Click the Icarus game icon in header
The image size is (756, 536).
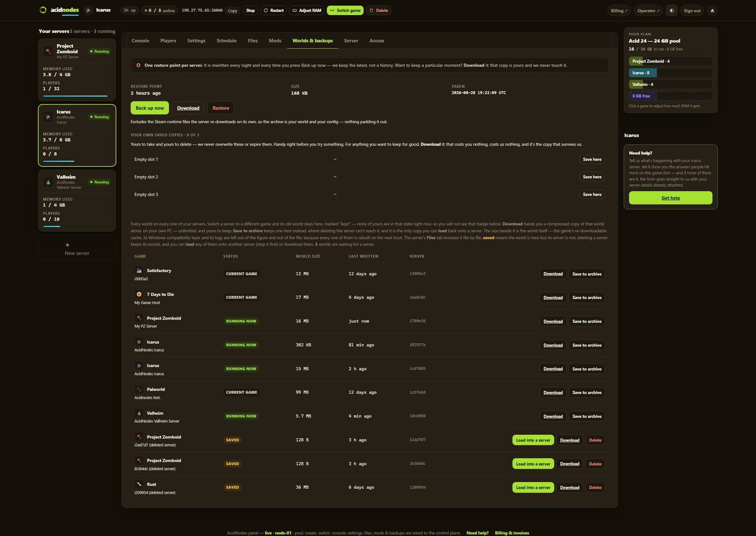88,10
